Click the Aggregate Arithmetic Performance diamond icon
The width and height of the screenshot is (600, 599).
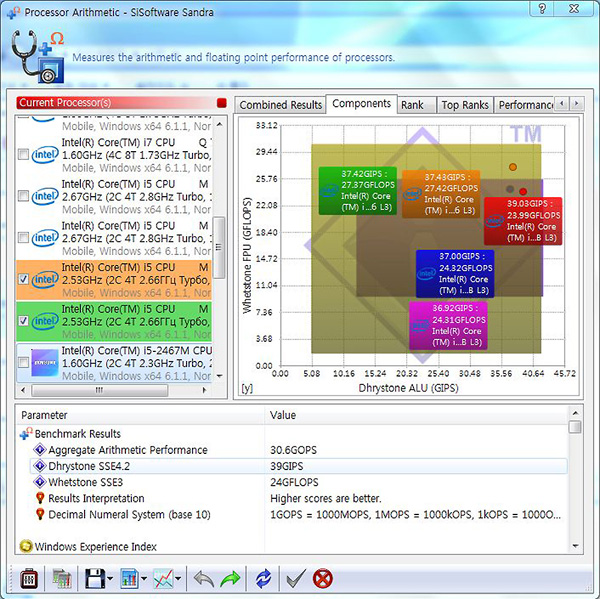coord(39,449)
